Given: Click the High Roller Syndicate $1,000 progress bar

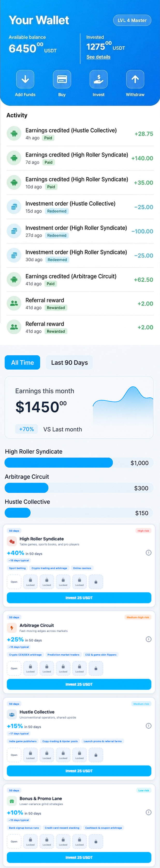Looking at the screenshot, I should pos(79,463).
